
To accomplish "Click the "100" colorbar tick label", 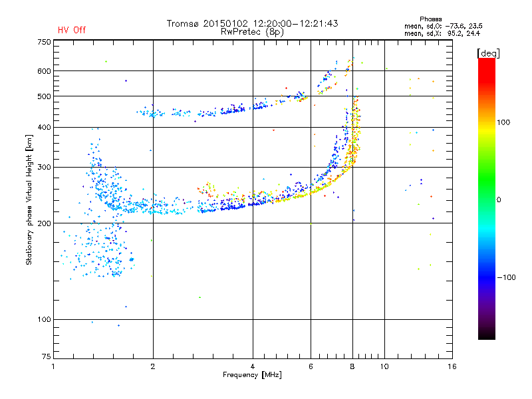I will tap(503, 122).
